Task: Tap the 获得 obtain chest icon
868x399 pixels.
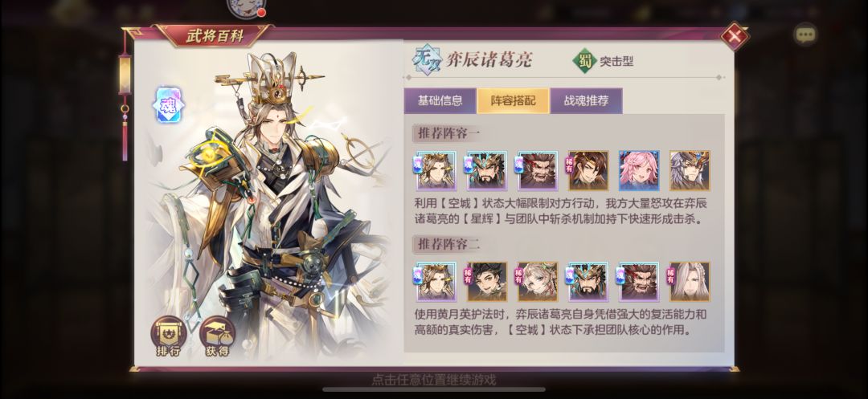Action: tap(217, 336)
